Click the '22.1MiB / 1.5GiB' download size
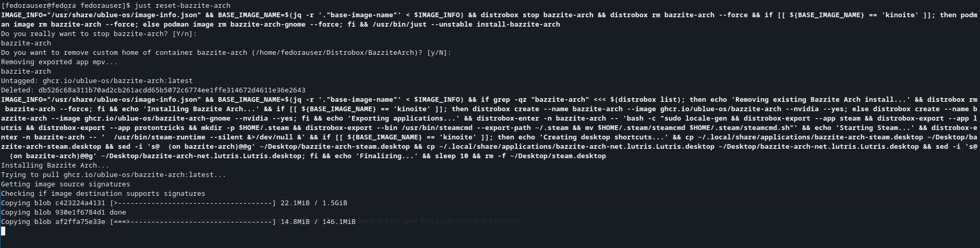The image size is (980, 248). [x=313, y=203]
